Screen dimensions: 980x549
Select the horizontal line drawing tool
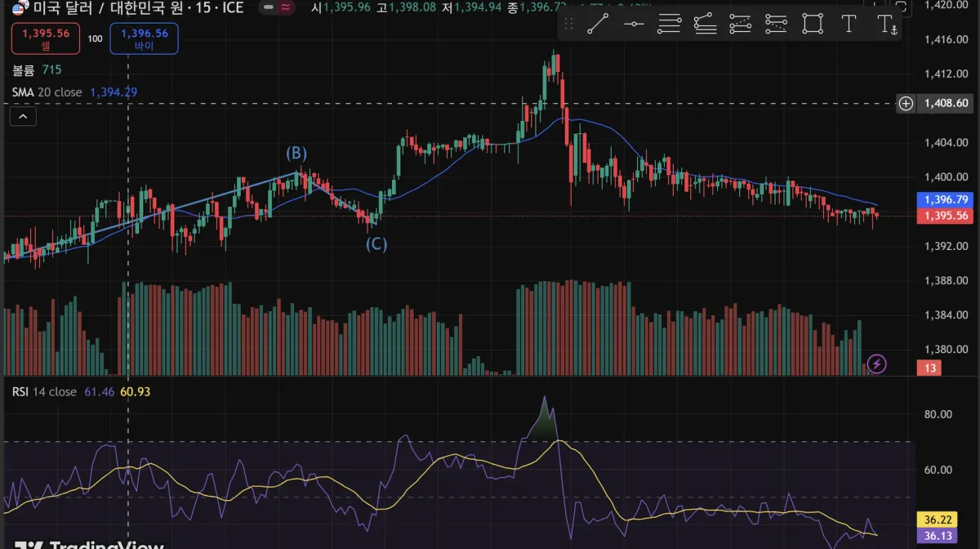tap(634, 24)
